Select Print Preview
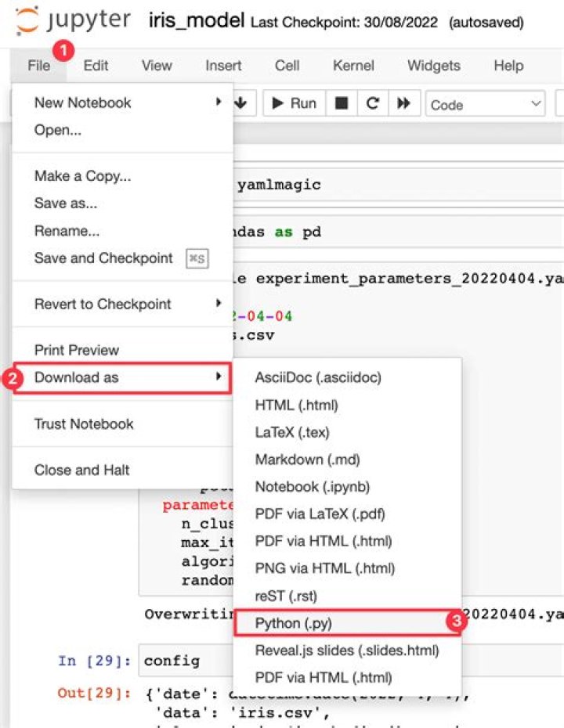Image resolution: width=564 pixels, height=728 pixels. (x=123, y=350)
